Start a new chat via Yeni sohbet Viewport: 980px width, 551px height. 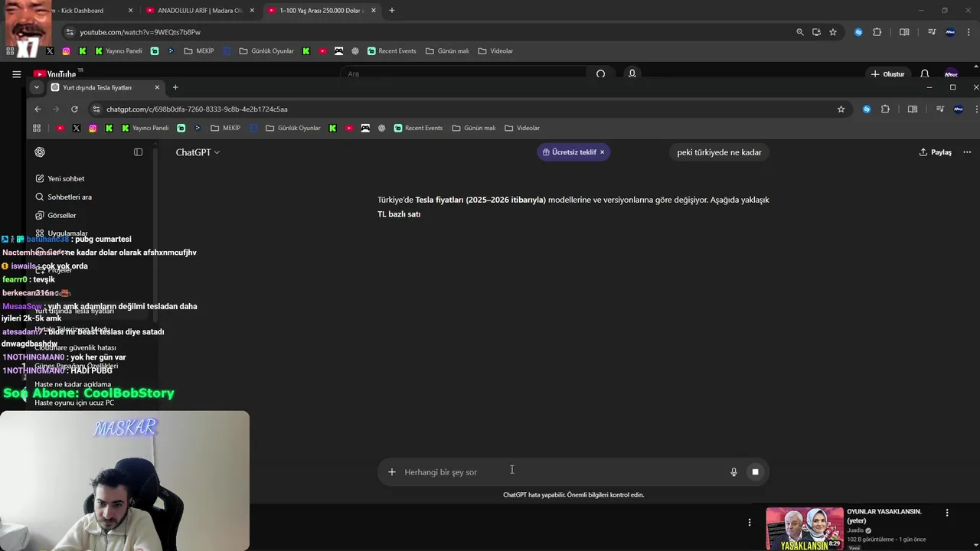coord(60,178)
